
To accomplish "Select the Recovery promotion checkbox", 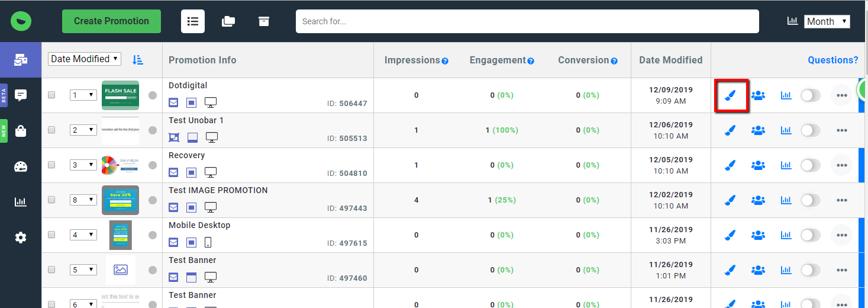I will (x=51, y=165).
